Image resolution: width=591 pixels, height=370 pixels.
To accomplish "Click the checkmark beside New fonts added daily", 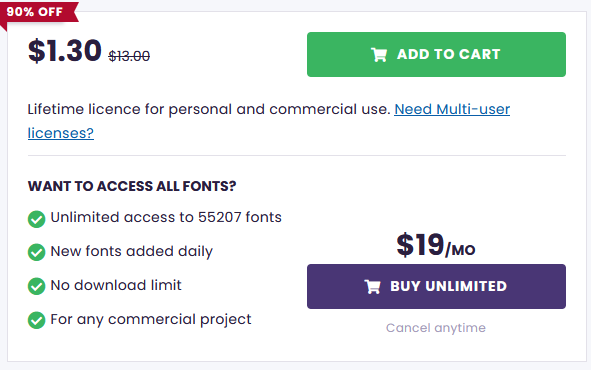I will (37, 252).
